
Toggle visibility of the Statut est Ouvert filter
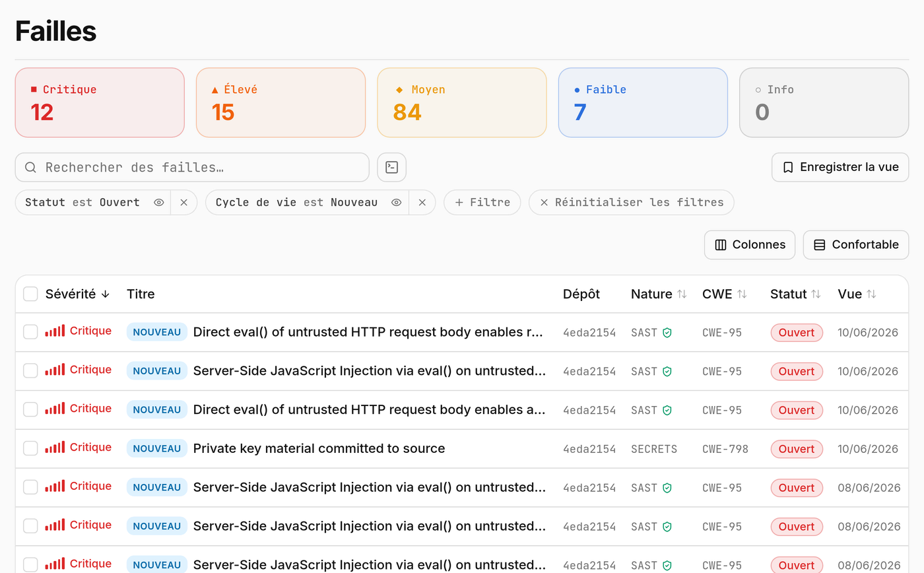pyautogui.click(x=159, y=203)
